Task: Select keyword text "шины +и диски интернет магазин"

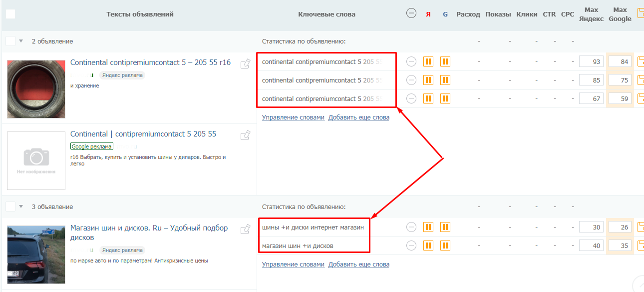Action: coord(313,227)
